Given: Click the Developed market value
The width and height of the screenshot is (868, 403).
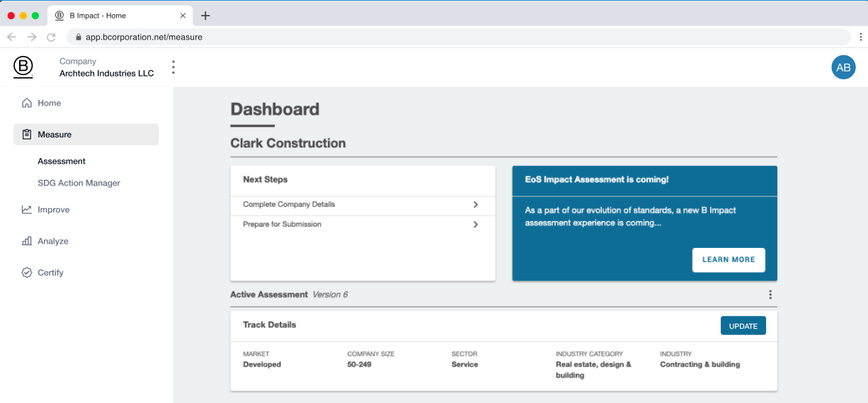Looking at the screenshot, I should pos(262,365).
